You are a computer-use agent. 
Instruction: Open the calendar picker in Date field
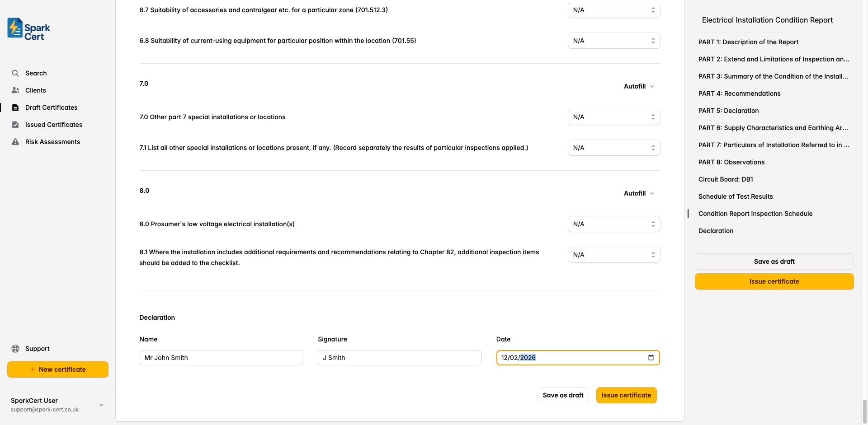[x=651, y=358]
